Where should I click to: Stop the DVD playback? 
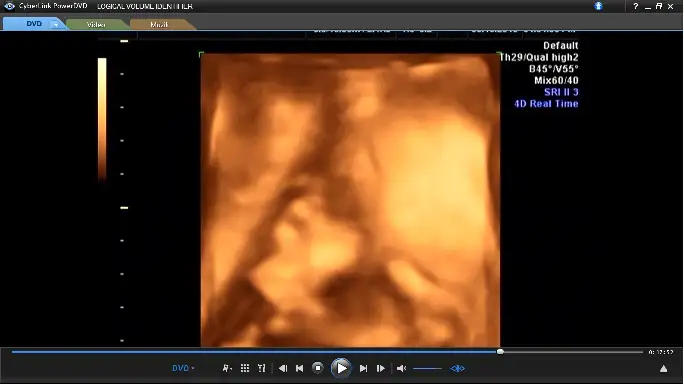pos(318,368)
